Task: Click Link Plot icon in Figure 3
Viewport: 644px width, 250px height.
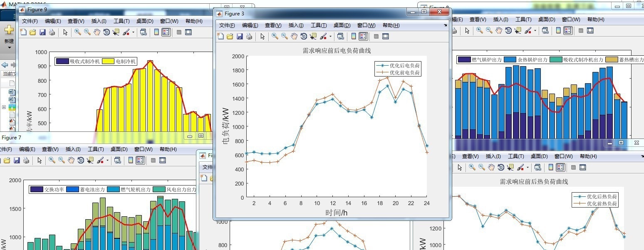Action: point(340,37)
